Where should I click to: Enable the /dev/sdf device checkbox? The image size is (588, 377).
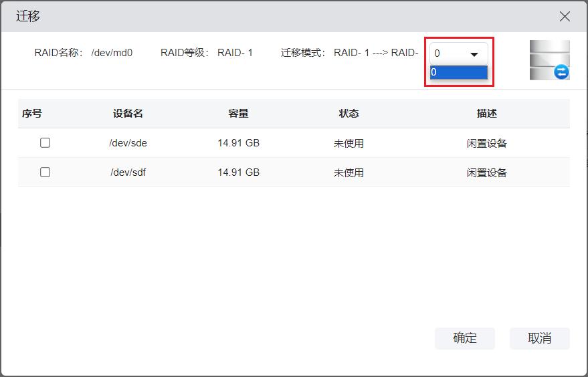pyautogui.click(x=45, y=172)
